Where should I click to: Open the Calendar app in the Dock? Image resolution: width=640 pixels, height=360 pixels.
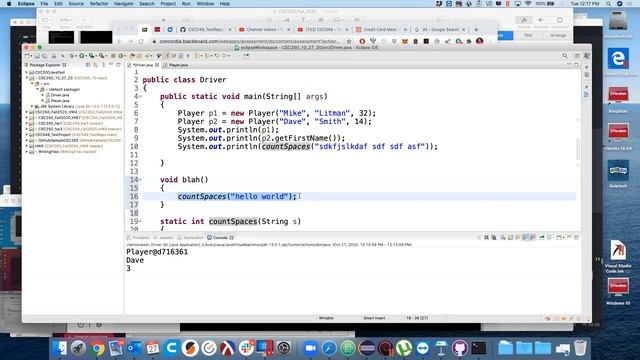(153, 348)
